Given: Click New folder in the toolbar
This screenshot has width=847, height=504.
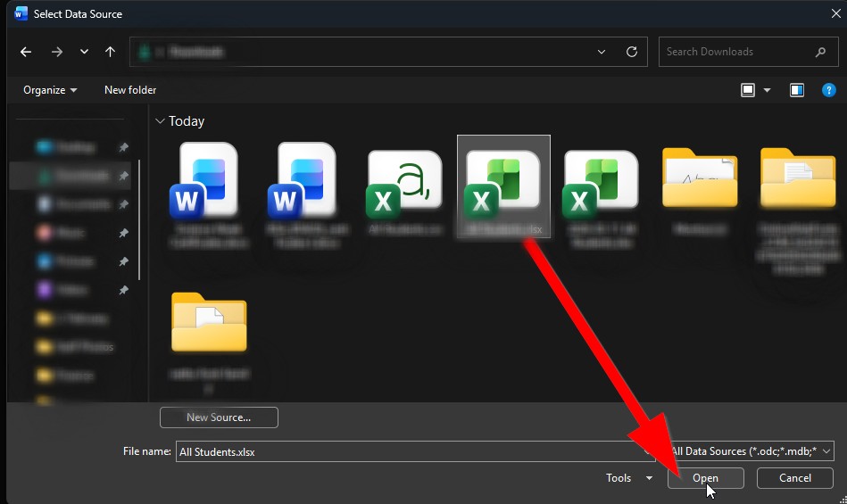Looking at the screenshot, I should [x=130, y=90].
